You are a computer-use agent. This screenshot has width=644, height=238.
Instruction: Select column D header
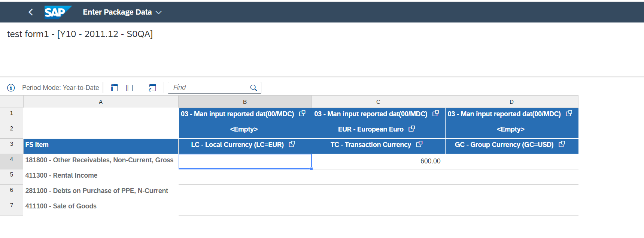point(511,102)
